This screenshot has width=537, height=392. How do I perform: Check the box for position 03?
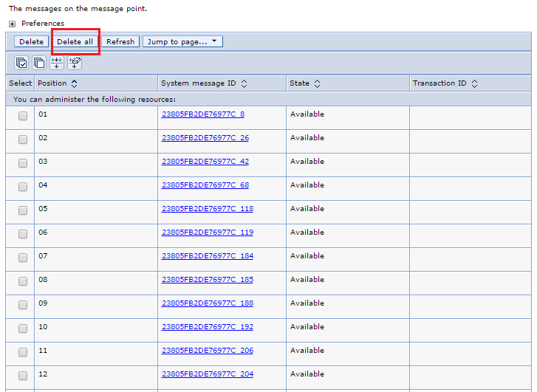(x=23, y=163)
